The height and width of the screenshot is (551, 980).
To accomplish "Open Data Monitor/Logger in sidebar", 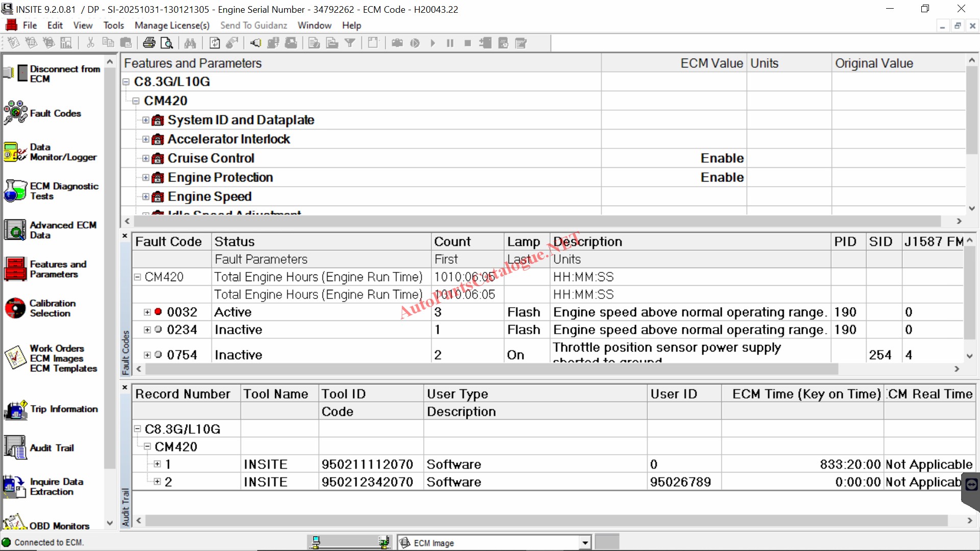I will point(15,152).
